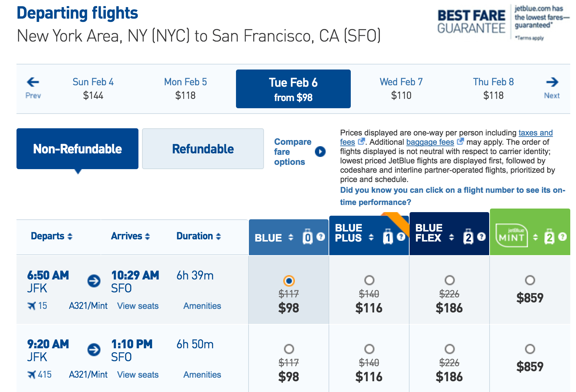Click the Blue Plus help question mark
This screenshot has width=576, height=392.
[x=401, y=236]
